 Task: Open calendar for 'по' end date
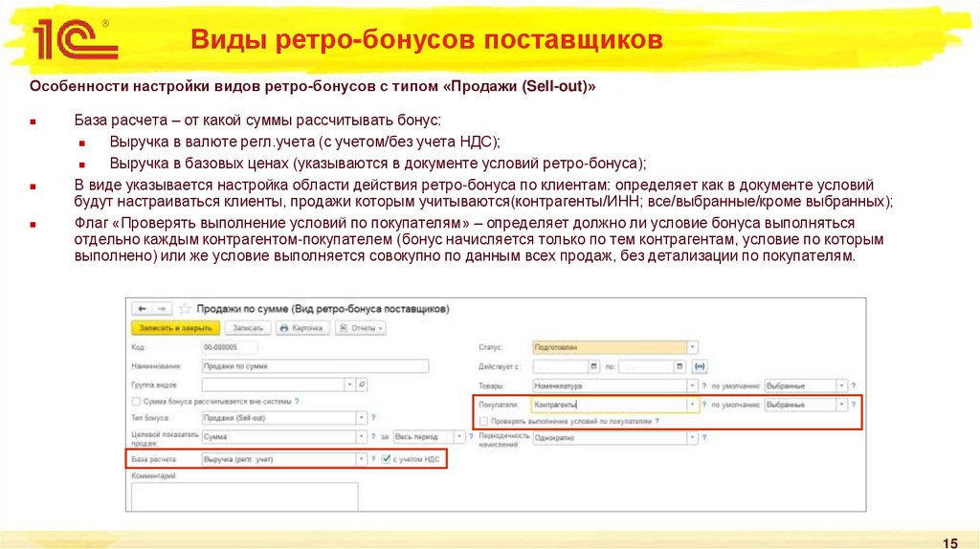coord(679,366)
